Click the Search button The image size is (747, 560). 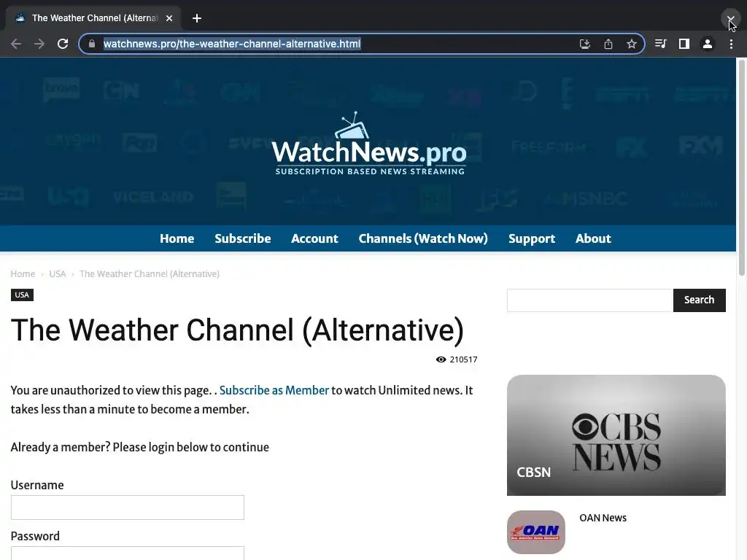pos(700,300)
